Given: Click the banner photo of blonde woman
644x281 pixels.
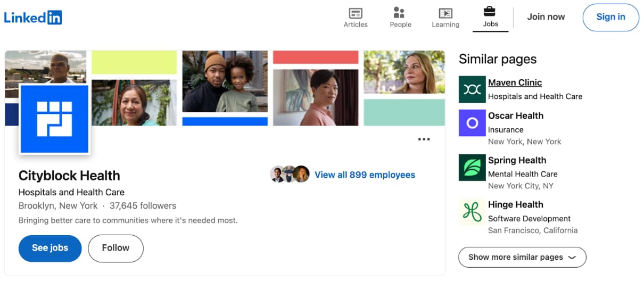Looking at the screenshot, I should click(404, 72).
